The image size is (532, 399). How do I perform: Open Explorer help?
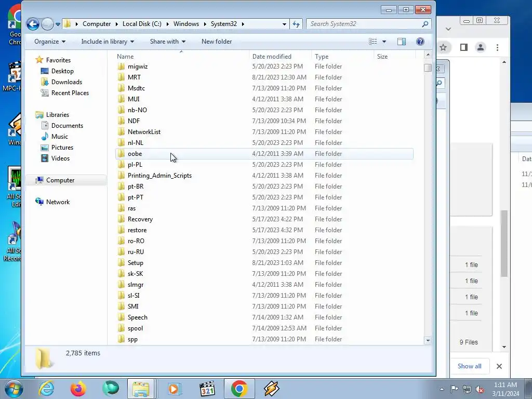point(420,42)
